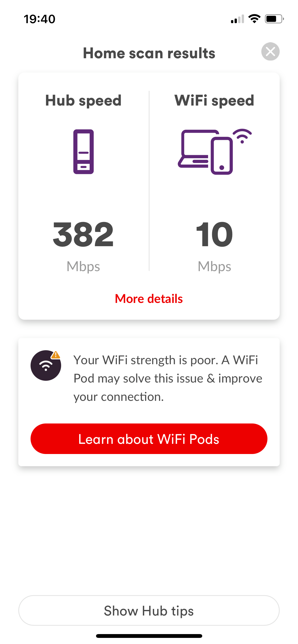Tap the cellular signal bars icon
This screenshot has height=644, width=298.
(x=237, y=19)
